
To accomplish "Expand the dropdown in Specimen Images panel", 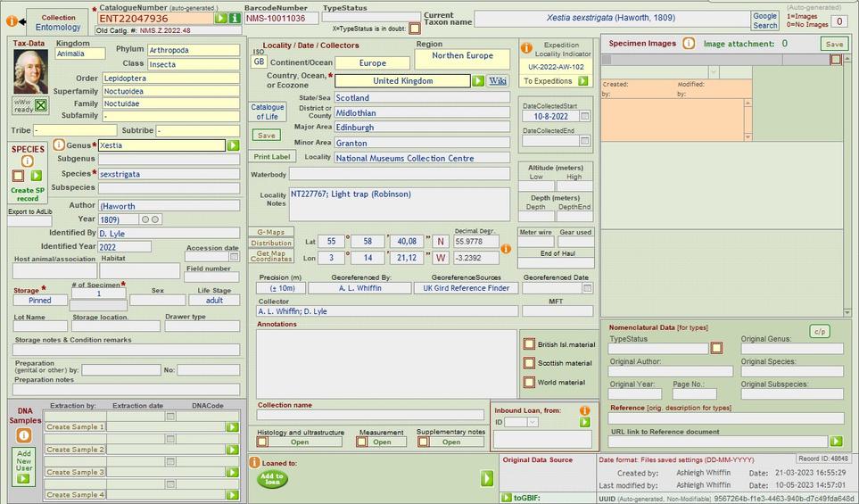I will point(835,60).
